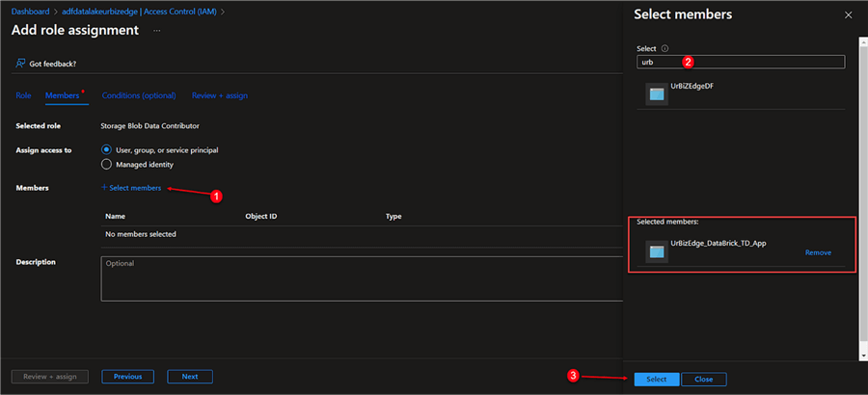
Task: Click the scroll up arrow in members panel
Action: pos(862,40)
